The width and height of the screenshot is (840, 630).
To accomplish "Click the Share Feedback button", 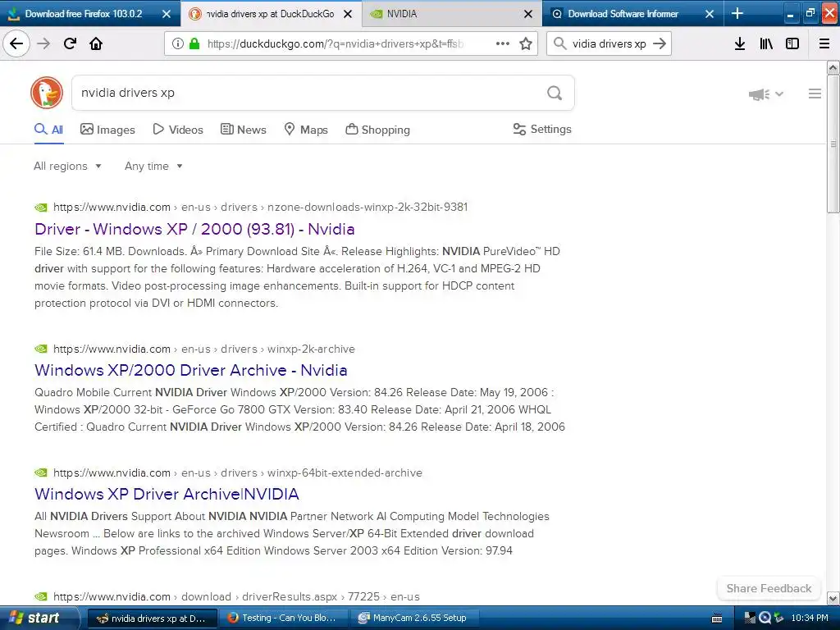I will click(769, 588).
